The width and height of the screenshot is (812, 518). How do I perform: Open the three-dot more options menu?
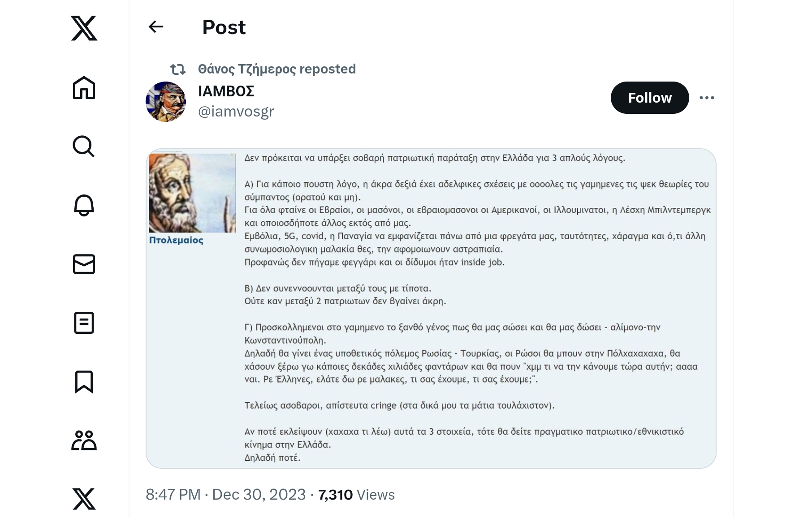707,98
